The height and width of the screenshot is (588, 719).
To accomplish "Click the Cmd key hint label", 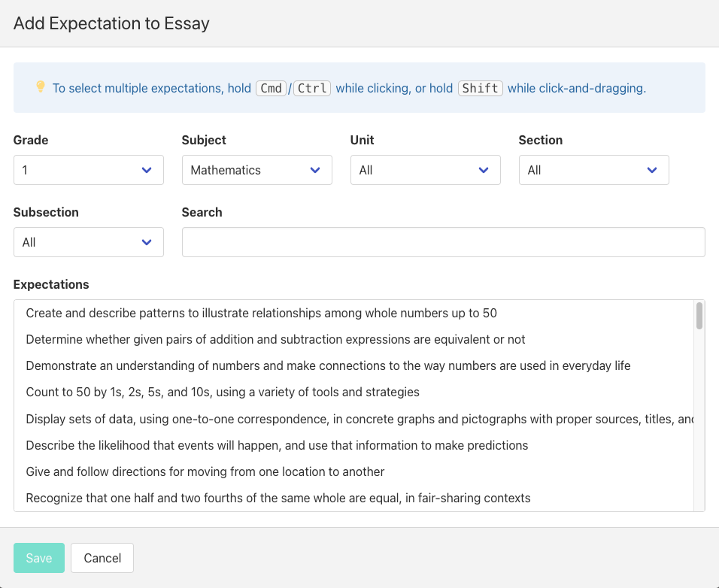I will (x=271, y=88).
